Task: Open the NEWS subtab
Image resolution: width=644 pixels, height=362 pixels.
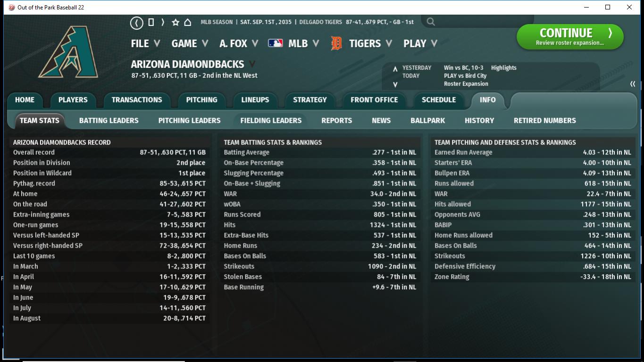Action: coord(381,120)
